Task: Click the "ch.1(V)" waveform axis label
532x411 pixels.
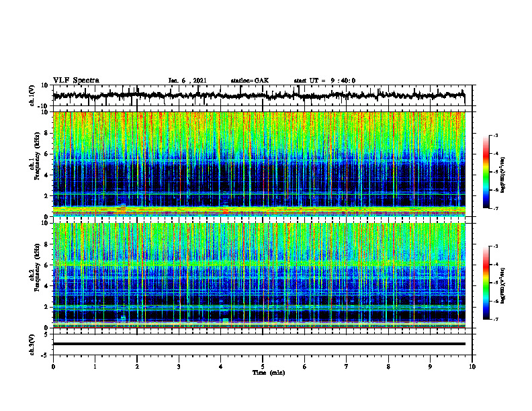Action: 32,95
